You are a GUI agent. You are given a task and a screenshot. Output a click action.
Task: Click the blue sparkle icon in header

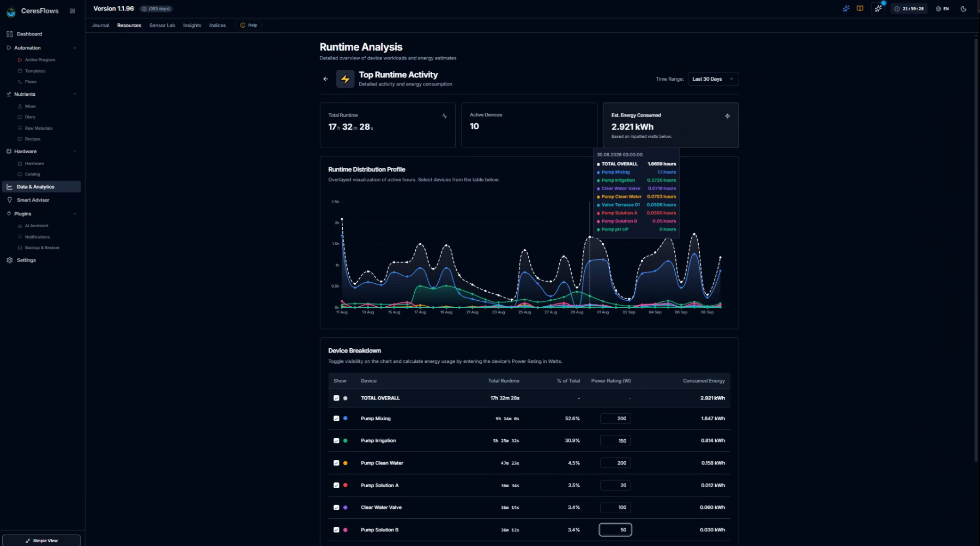(x=846, y=9)
